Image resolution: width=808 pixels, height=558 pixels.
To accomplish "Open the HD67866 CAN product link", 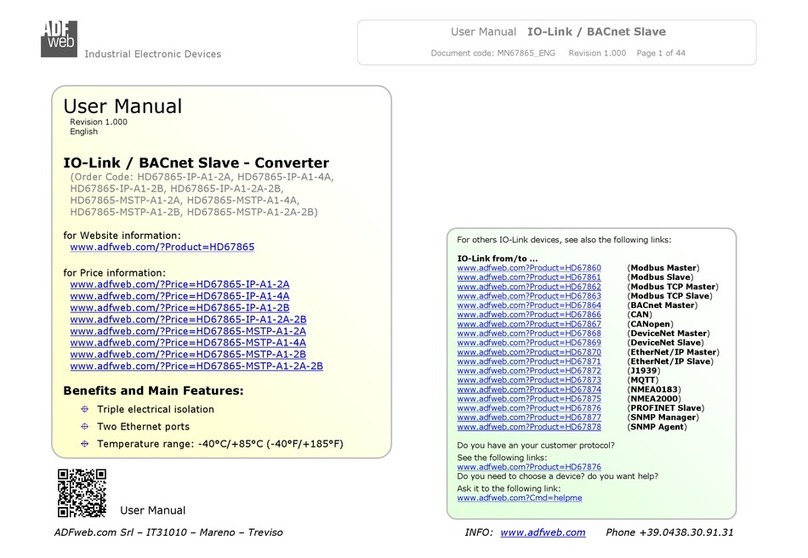I will (529, 314).
